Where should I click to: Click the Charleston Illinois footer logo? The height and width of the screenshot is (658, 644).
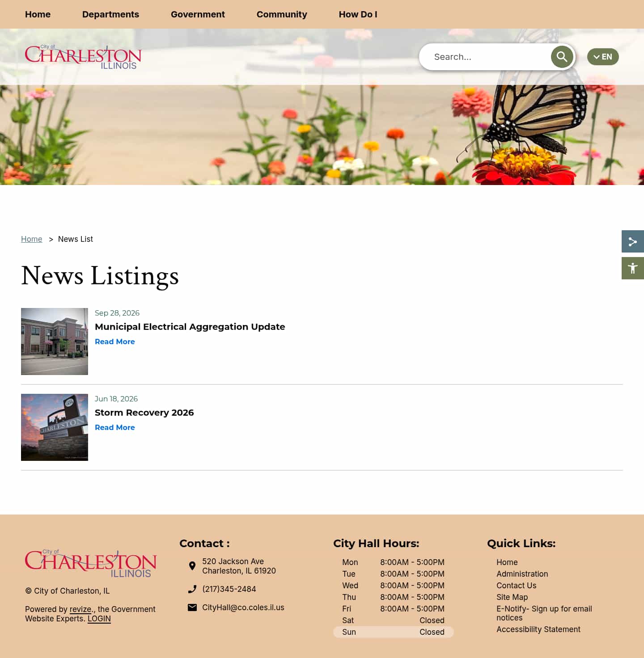click(x=91, y=564)
